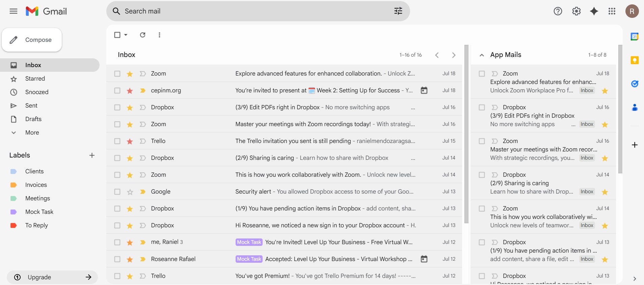The height and width of the screenshot is (285, 644).
Task: Open the Dropbox new sign in email
Action: pyautogui.click(x=284, y=225)
